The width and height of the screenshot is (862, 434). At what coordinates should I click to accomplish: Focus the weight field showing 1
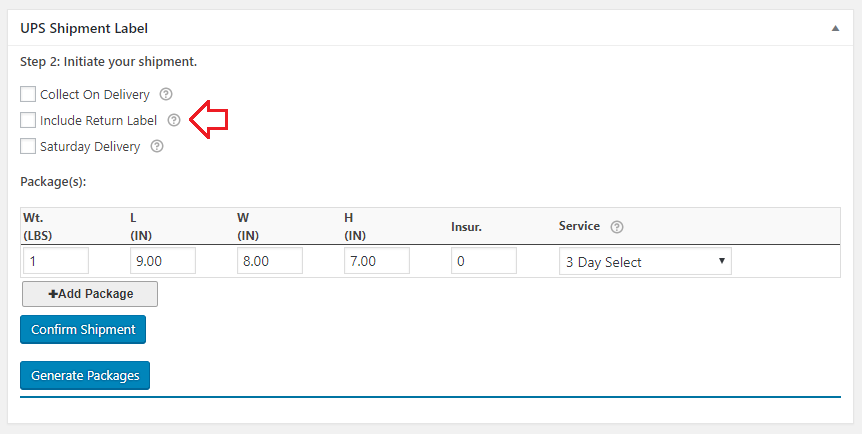point(56,260)
